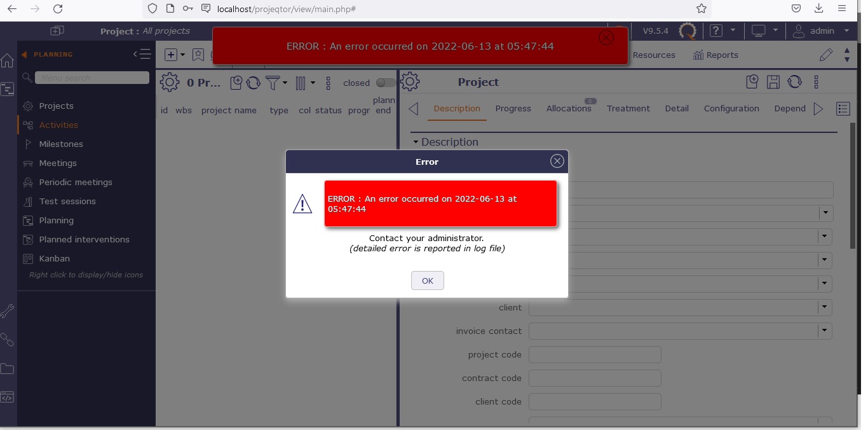Save the project with floppy icon
This screenshot has height=430, width=868.
coord(773,81)
